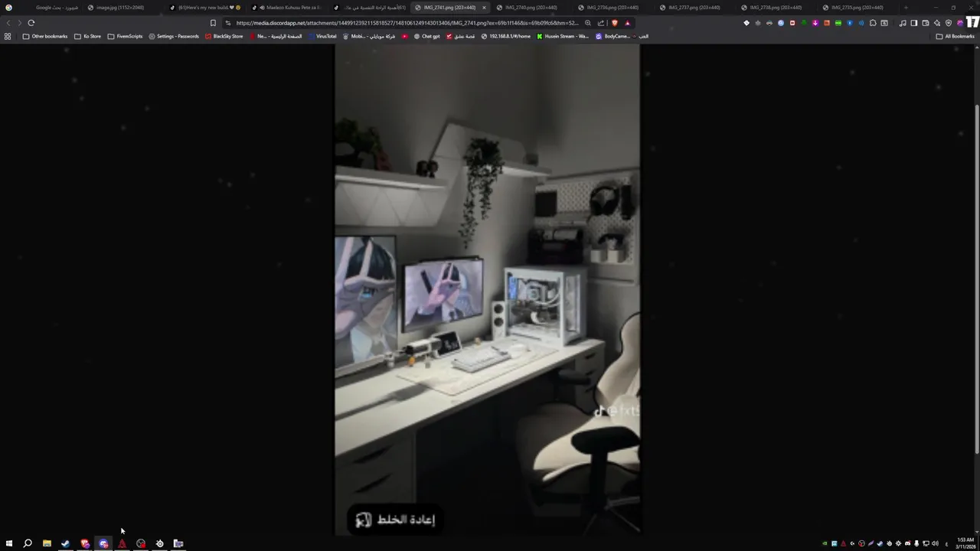Image resolution: width=980 pixels, height=551 pixels.
Task: Go back with the back arrow
Action: pyautogui.click(x=8, y=23)
